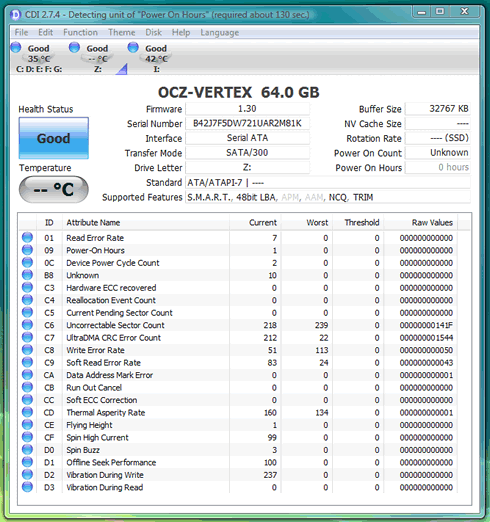Open the Function menu

[80, 33]
